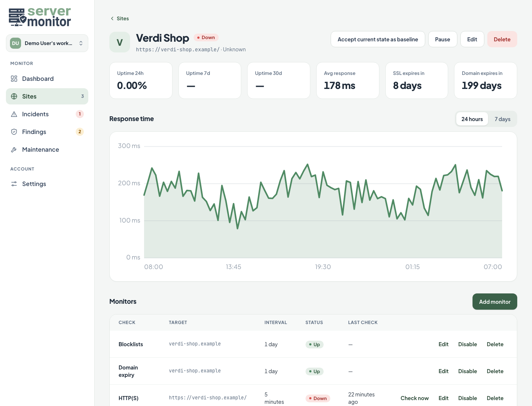Image resolution: width=532 pixels, height=406 pixels.
Task: Navigate to the Maintenance section
Action: [47, 149]
